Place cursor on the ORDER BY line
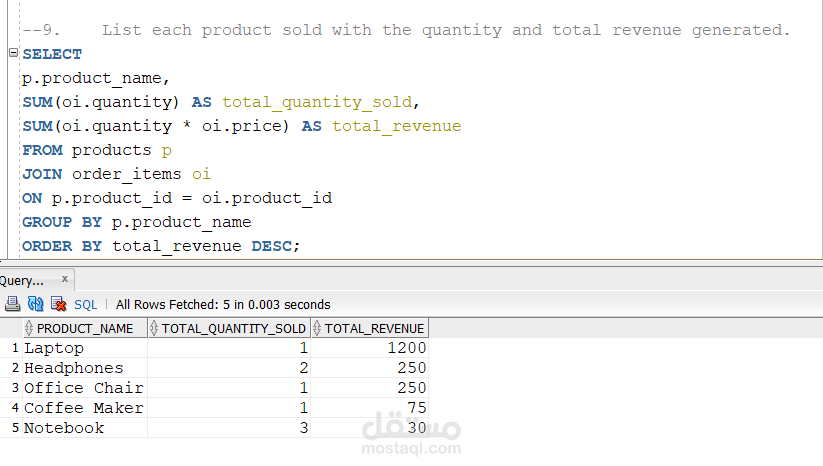This screenshot has height=466, width=823. 160,246
